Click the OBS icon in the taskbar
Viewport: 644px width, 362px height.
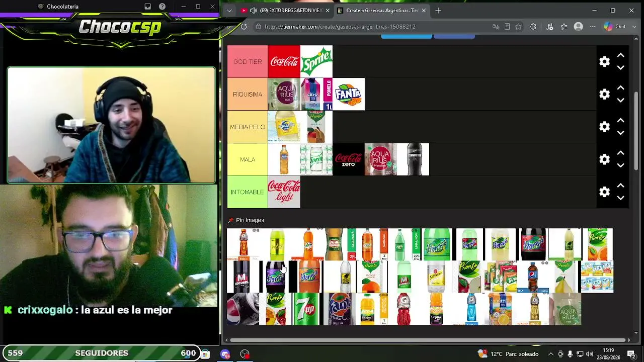click(x=245, y=354)
